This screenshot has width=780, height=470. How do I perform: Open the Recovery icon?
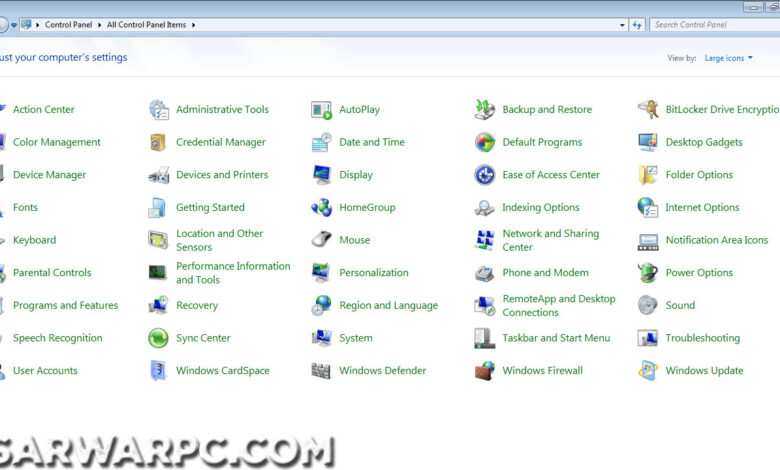pyautogui.click(x=159, y=305)
